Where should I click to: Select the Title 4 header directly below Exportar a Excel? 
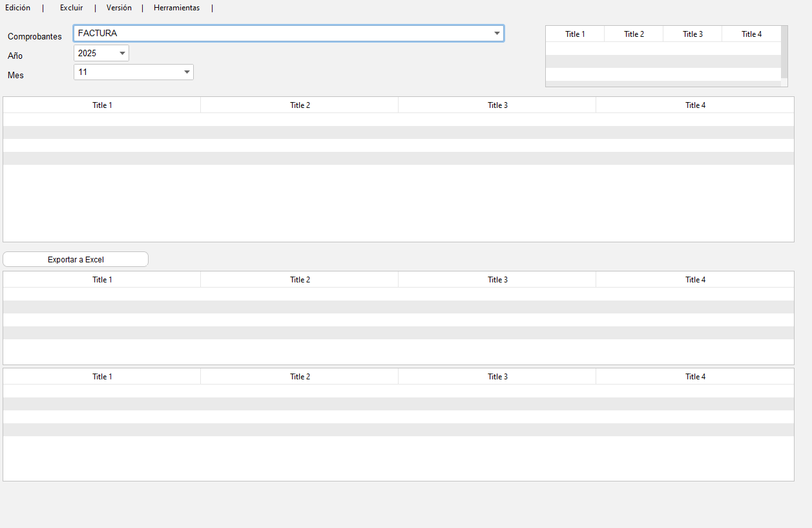click(x=695, y=280)
